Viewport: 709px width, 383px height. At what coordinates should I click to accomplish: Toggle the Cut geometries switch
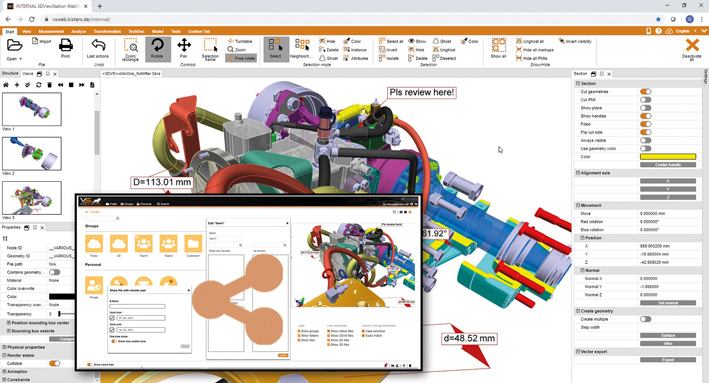tap(645, 92)
